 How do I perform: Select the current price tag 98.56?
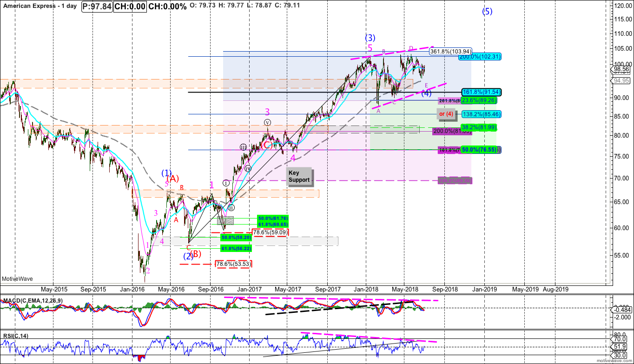pyautogui.click(x=621, y=69)
